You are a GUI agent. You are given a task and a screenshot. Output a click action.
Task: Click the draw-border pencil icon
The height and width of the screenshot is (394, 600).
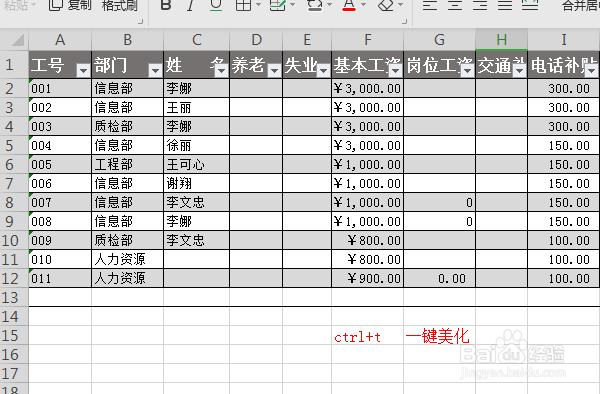coord(277,5)
